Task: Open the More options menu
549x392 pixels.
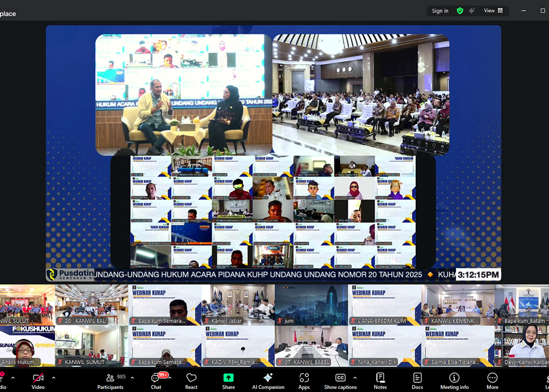Action: (492, 380)
